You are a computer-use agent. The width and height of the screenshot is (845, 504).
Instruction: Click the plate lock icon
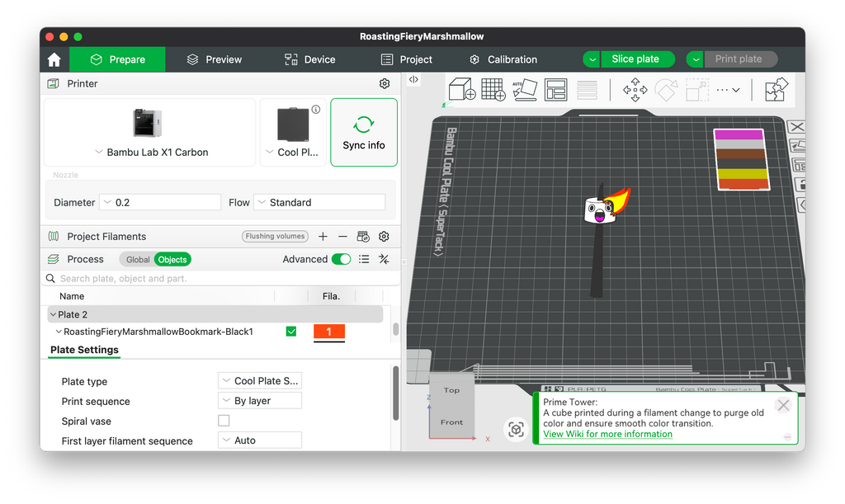[x=800, y=185]
